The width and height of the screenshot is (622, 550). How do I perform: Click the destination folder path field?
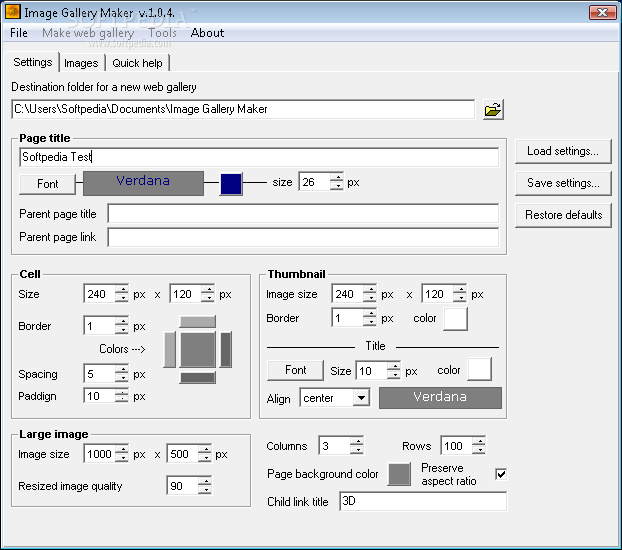(x=243, y=109)
